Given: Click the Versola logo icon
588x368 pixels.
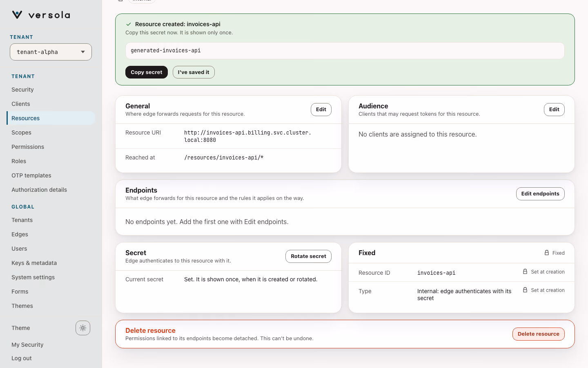Looking at the screenshot, I should point(17,15).
